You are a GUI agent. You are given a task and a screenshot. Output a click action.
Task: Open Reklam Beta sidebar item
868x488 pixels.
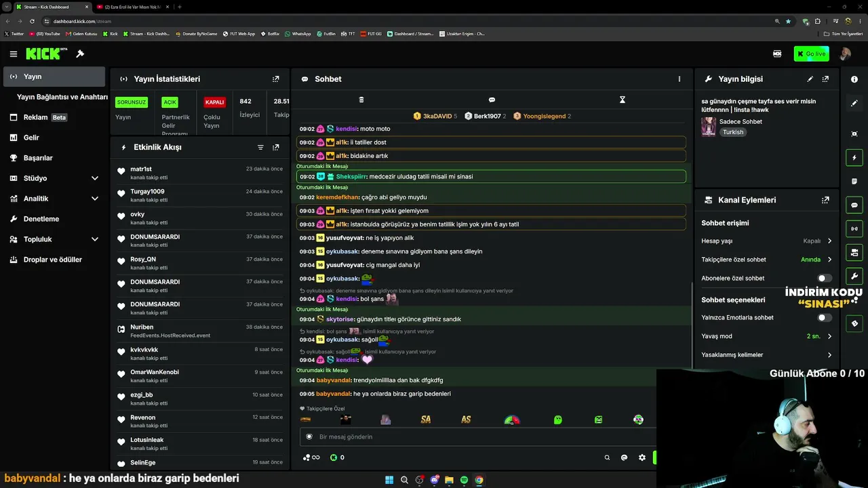pos(54,117)
